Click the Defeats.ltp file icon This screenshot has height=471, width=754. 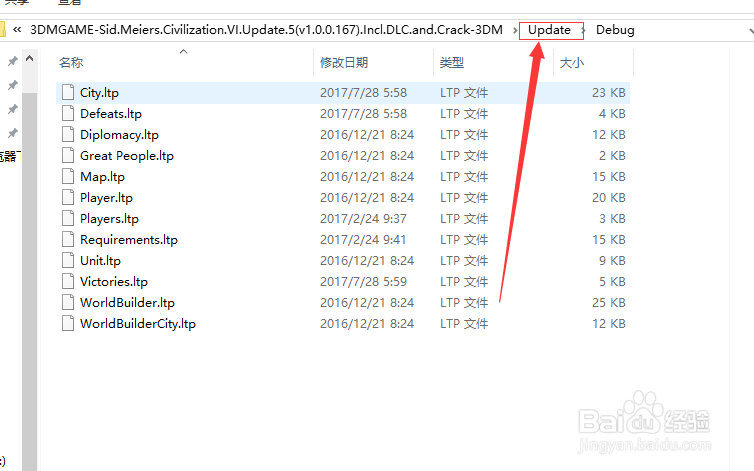point(68,114)
